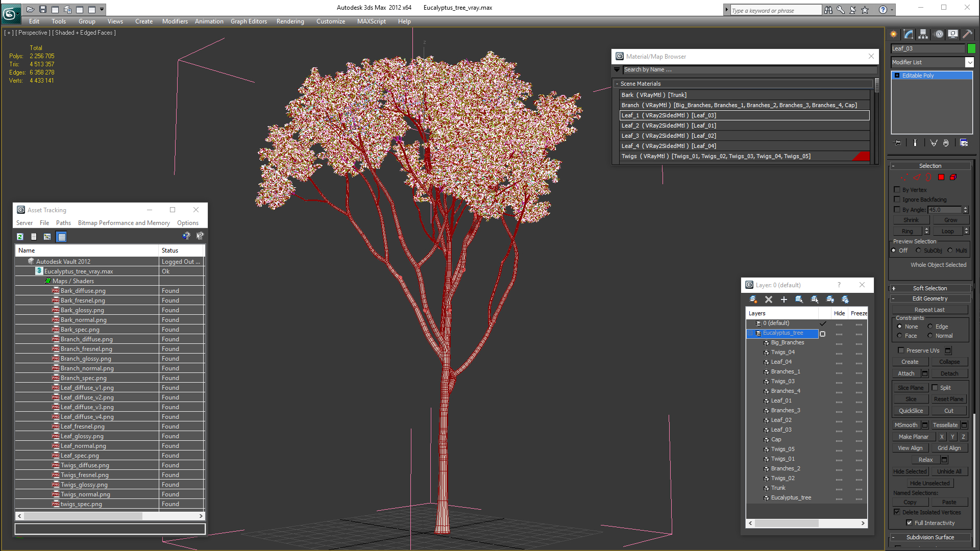The width and height of the screenshot is (980, 551).
Task: Click Make Unique icon in modifier stack
Action: click(x=934, y=143)
